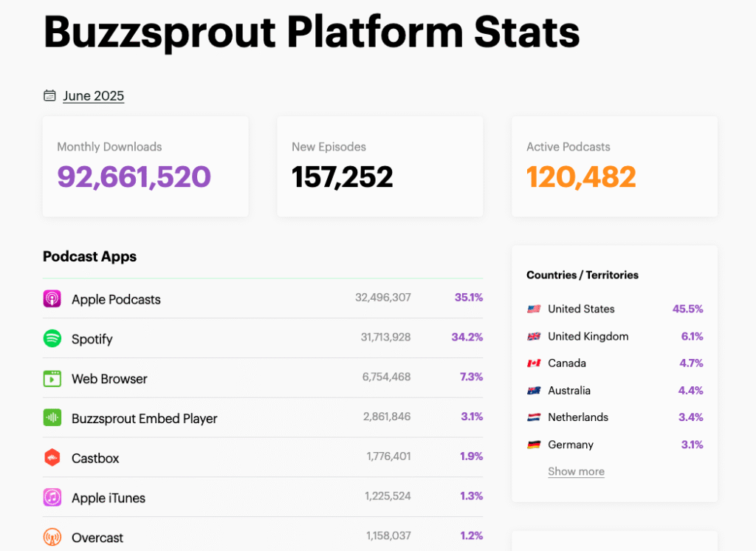This screenshot has width=756, height=551.
Task: Open the June 2025 date link
Action: tap(94, 96)
